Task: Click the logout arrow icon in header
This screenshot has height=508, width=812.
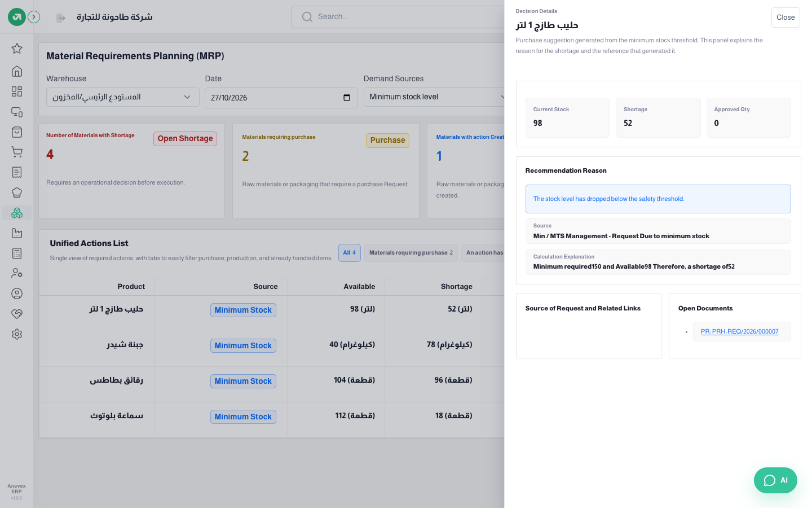Action: (61, 18)
